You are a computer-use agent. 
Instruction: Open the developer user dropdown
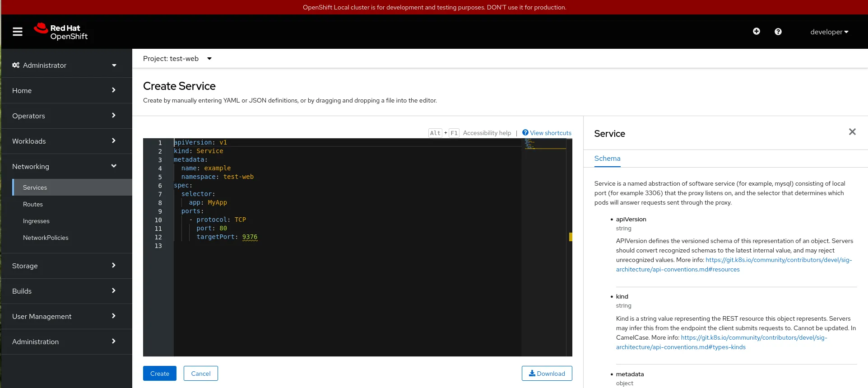(x=829, y=32)
